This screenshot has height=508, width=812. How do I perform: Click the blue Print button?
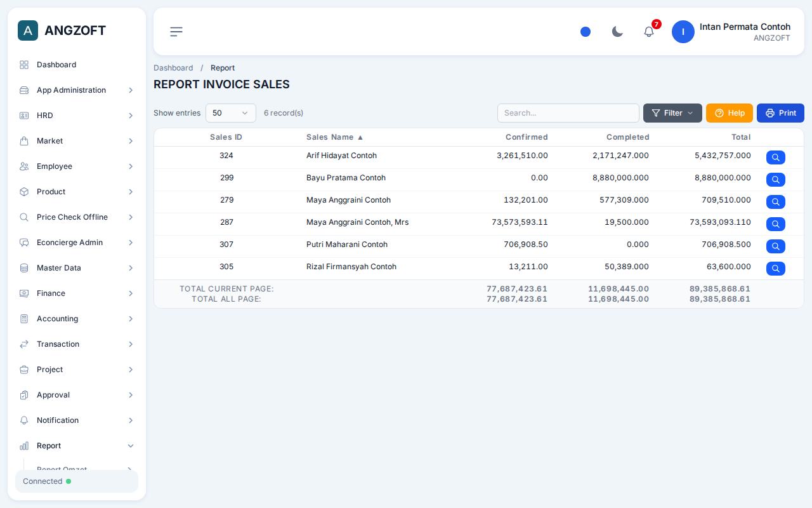[780, 113]
